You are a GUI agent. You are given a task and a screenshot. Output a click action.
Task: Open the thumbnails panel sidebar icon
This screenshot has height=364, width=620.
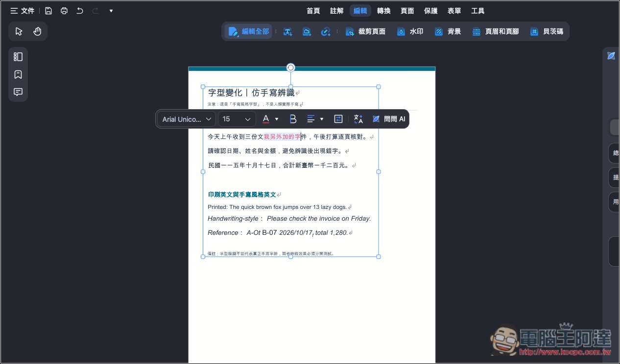(18, 57)
